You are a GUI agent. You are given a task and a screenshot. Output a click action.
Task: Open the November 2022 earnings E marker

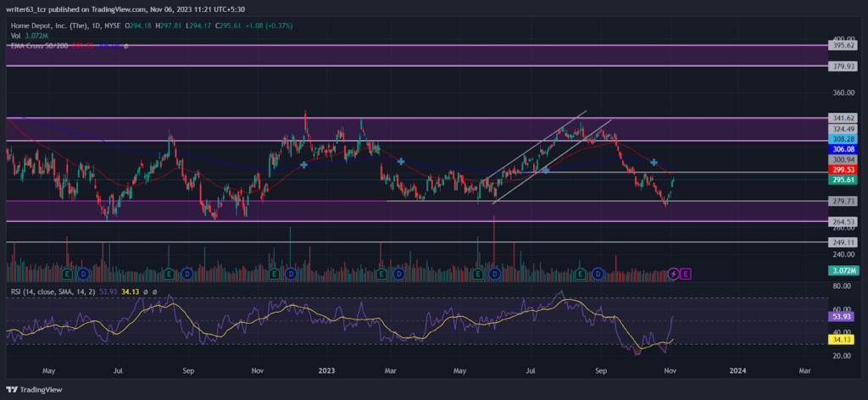(x=274, y=274)
